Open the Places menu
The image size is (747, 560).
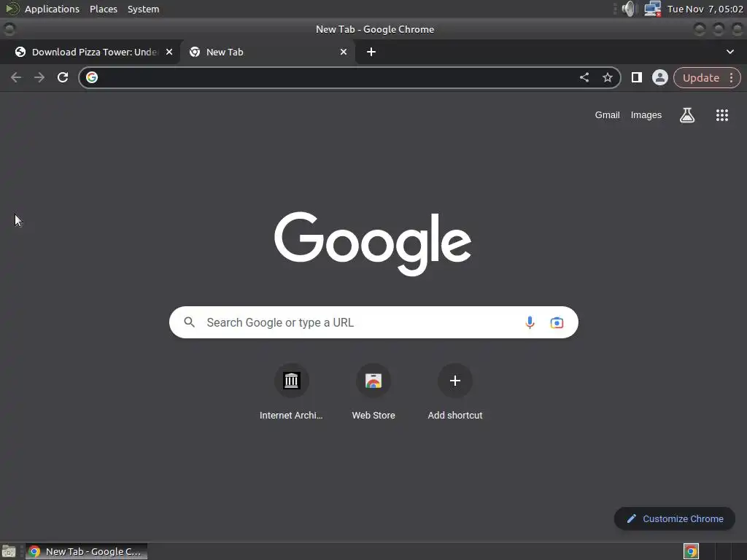[x=104, y=9]
